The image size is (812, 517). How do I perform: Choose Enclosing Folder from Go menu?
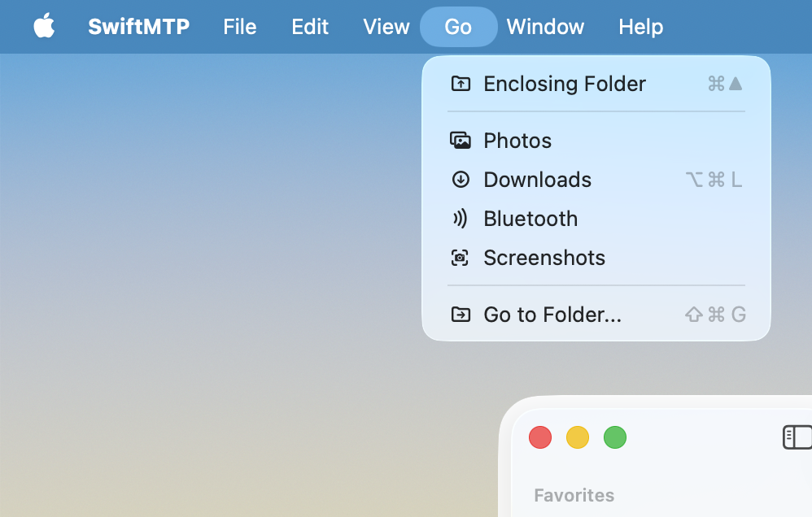(x=596, y=83)
